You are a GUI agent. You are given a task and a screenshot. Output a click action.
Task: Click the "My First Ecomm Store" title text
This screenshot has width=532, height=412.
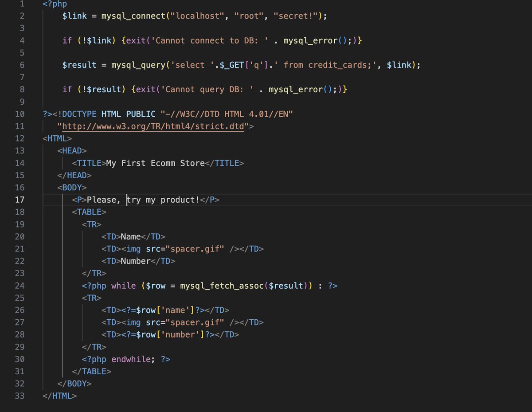(155, 163)
